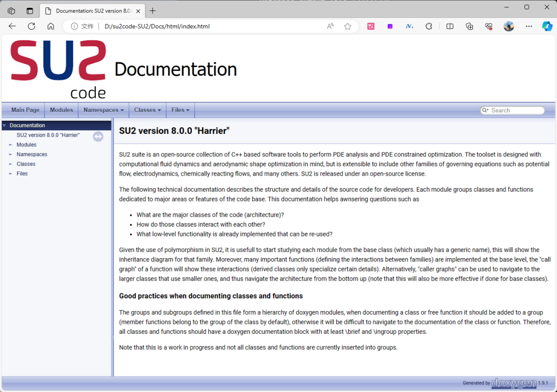This screenshot has width=557, height=392.
Task: Open Collections panel
Action: [x=469, y=26]
